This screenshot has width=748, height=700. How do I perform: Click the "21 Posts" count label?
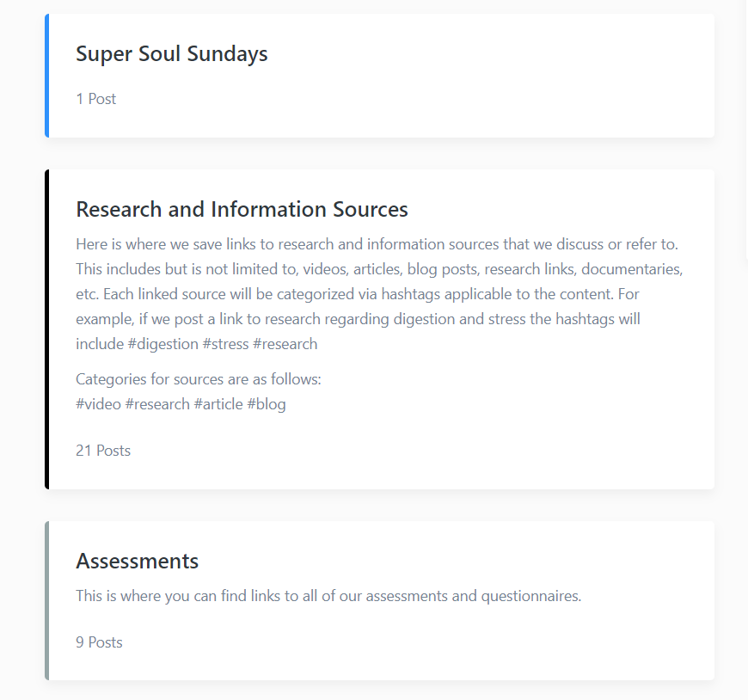pyautogui.click(x=103, y=451)
